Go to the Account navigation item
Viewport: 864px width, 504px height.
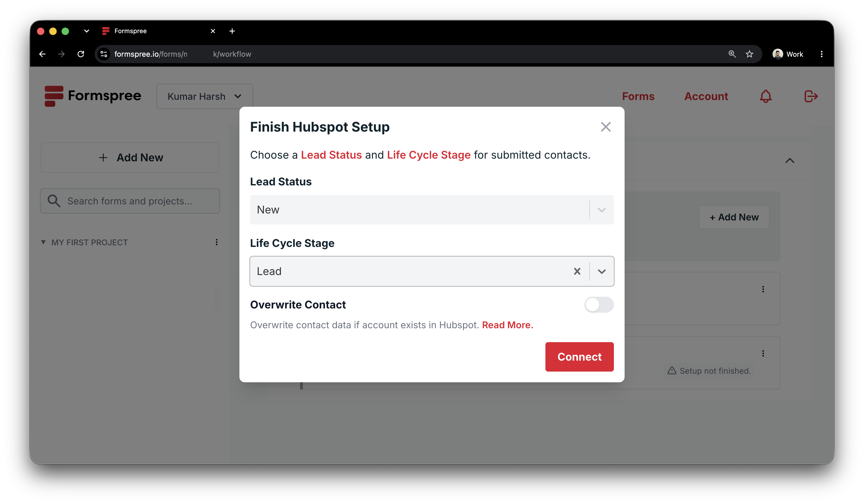coord(706,96)
